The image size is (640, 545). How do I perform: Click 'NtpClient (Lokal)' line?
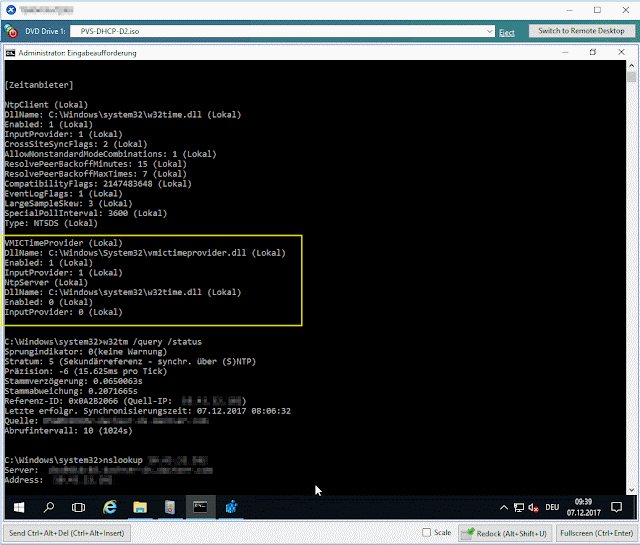point(47,105)
